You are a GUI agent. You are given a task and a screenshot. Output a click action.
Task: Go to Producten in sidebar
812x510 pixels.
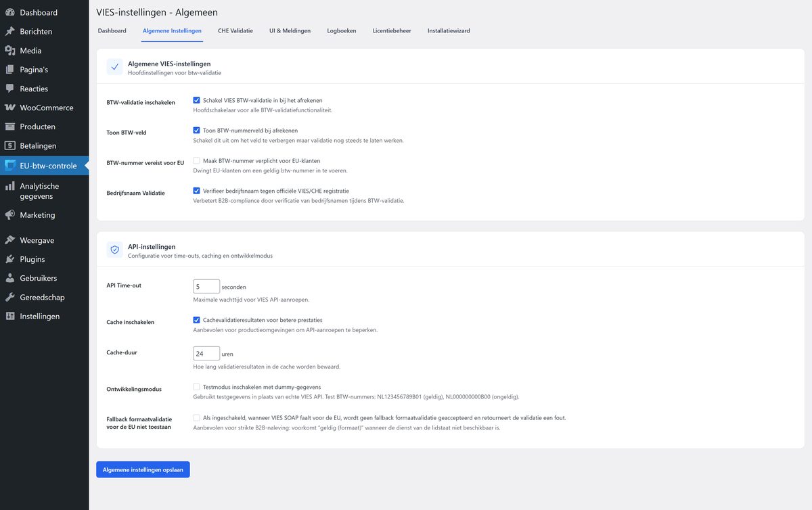(44, 126)
